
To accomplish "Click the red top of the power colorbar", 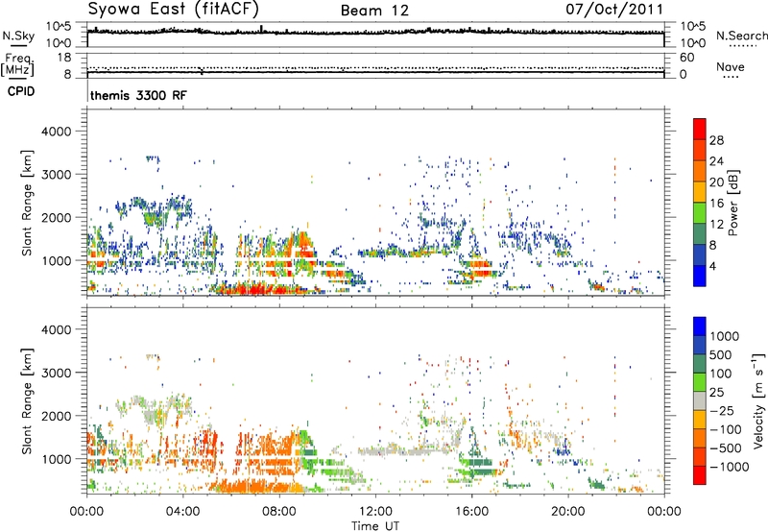I will point(700,129).
